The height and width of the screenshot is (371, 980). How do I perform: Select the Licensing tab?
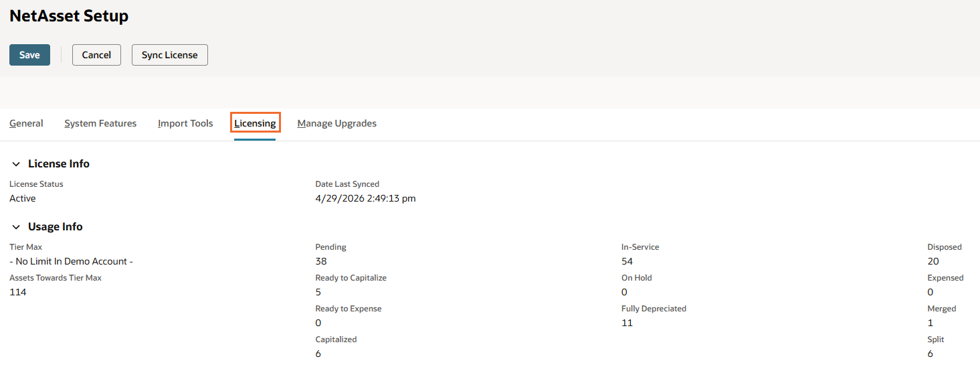[x=255, y=123]
